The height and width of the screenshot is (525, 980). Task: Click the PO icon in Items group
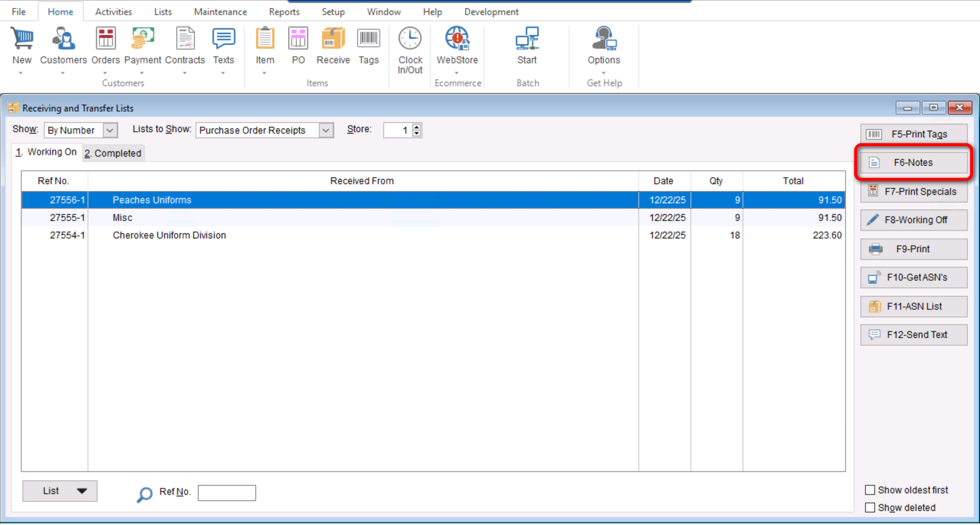298,40
